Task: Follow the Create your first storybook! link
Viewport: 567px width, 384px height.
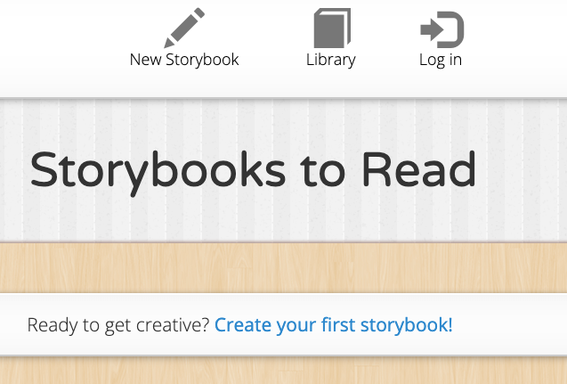Action: [x=333, y=325]
